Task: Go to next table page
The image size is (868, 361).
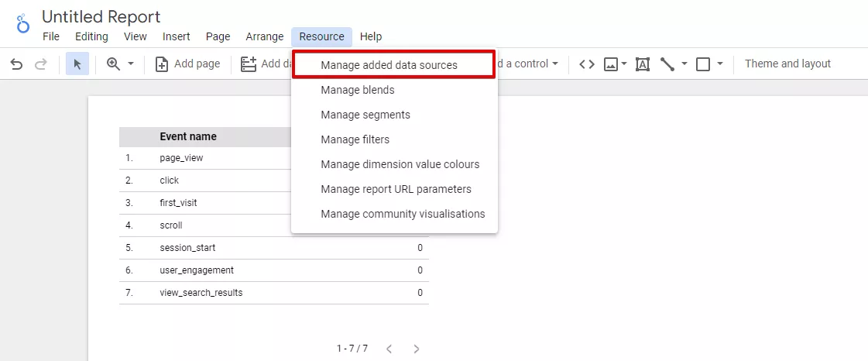Action: (417, 349)
